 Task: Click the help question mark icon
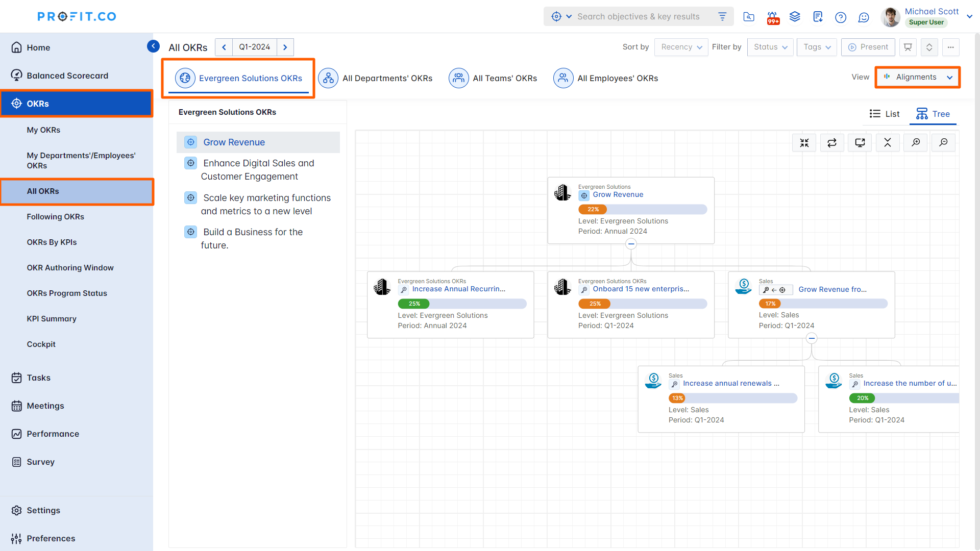pyautogui.click(x=840, y=17)
